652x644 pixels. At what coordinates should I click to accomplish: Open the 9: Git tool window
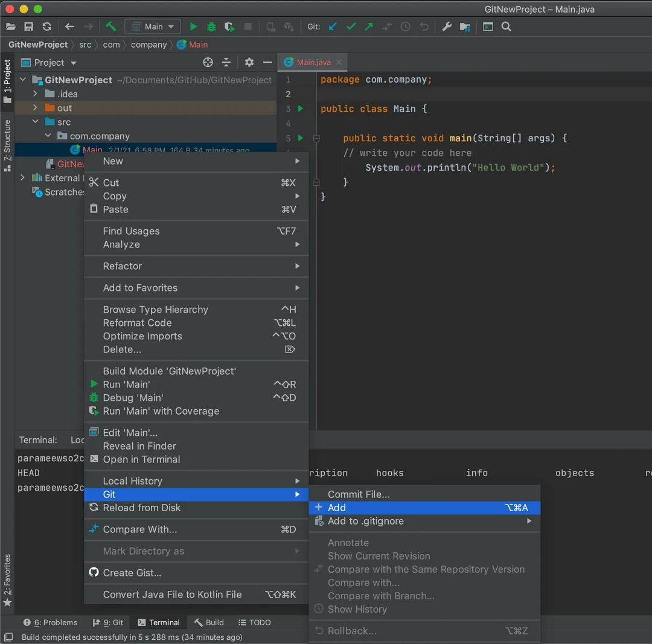[x=107, y=622]
